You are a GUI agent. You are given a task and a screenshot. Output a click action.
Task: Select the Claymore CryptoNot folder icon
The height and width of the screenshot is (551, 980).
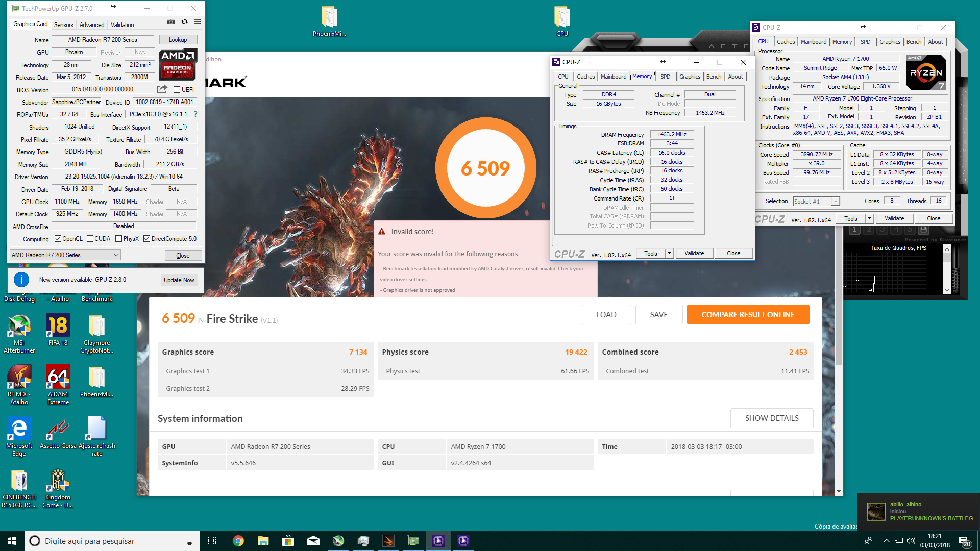(96, 334)
